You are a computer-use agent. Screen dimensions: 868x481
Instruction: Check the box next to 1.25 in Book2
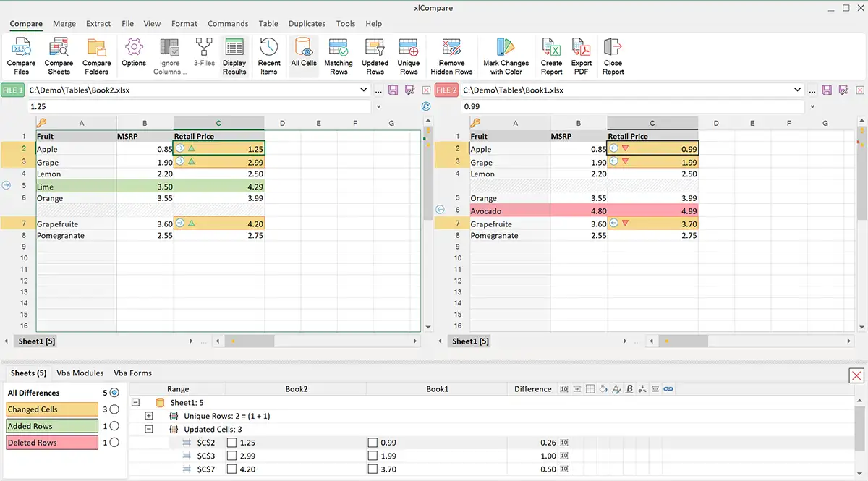tap(231, 443)
